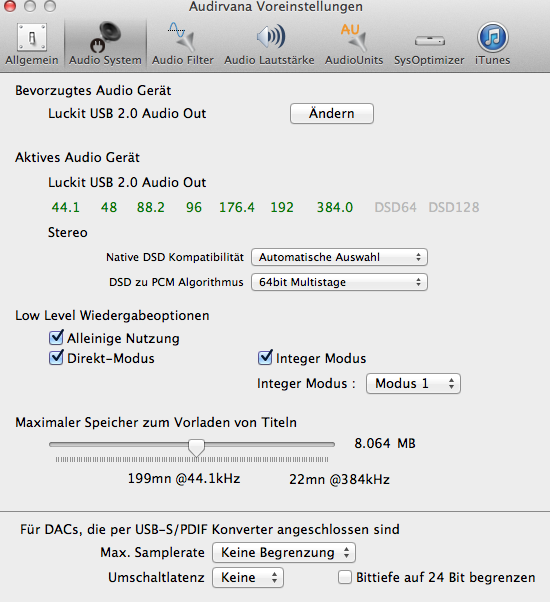Click the 44.1 sample rate value

pyautogui.click(x=66, y=207)
